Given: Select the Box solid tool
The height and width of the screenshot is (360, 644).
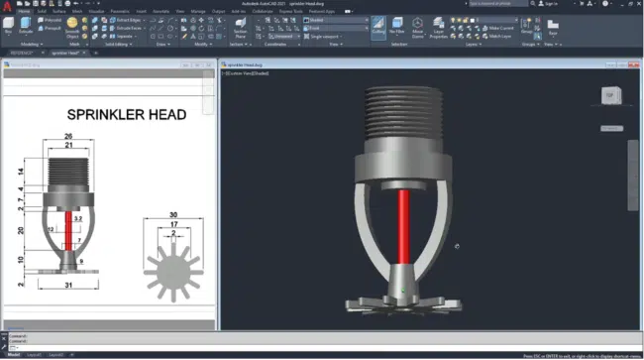Looking at the screenshot, I should click(8, 26).
